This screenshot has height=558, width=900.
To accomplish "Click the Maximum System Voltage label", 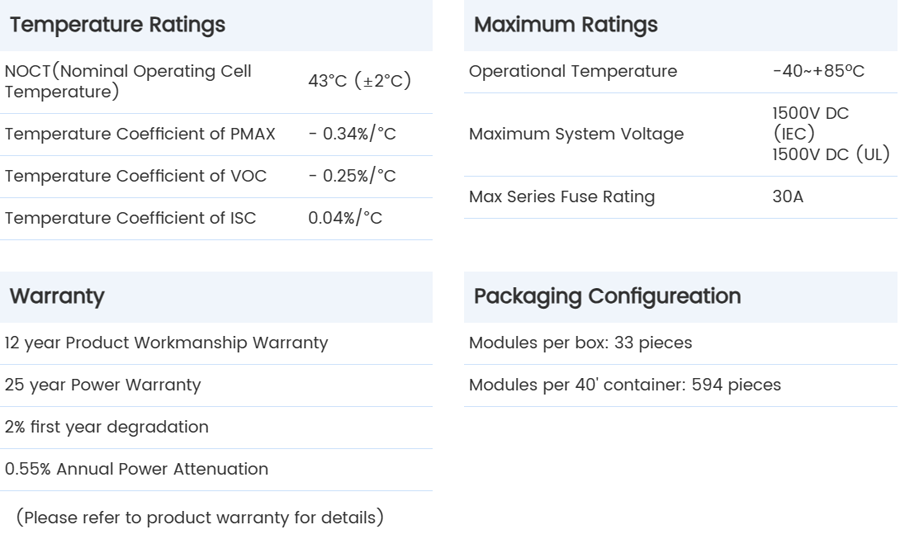I will point(577,134).
